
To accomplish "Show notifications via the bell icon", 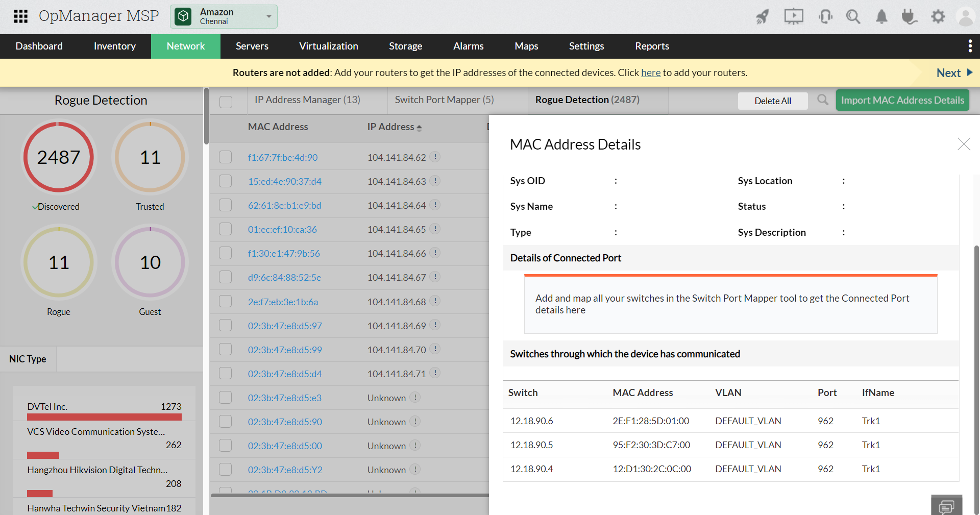I will [x=881, y=16].
